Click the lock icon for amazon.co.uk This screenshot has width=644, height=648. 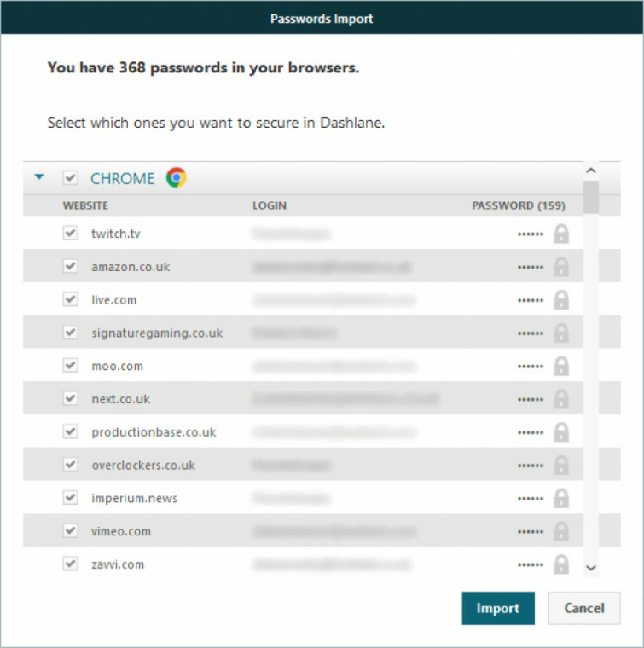[x=561, y=267]
